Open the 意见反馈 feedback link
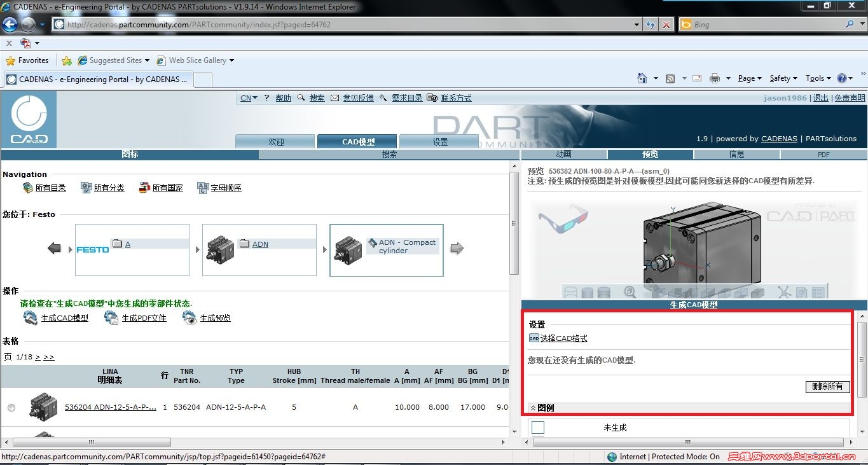This screenshot has height=465, width=868. 358,98
